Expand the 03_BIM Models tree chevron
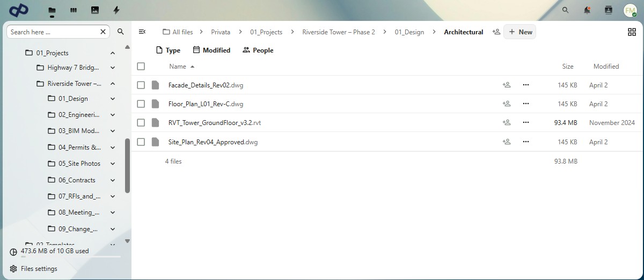Screen dimensions: 644x280 113,131
